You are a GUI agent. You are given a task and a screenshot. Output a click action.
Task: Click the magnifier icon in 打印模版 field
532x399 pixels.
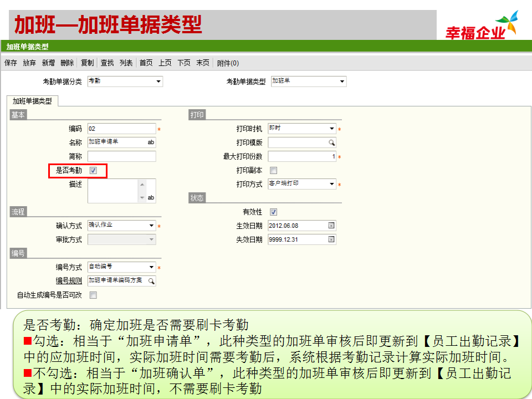331,142
